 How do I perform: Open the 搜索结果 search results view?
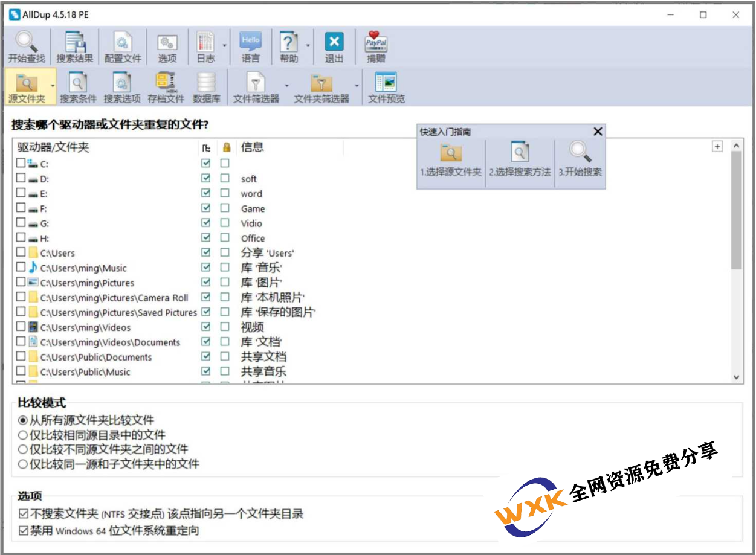[x=74, y=47]
